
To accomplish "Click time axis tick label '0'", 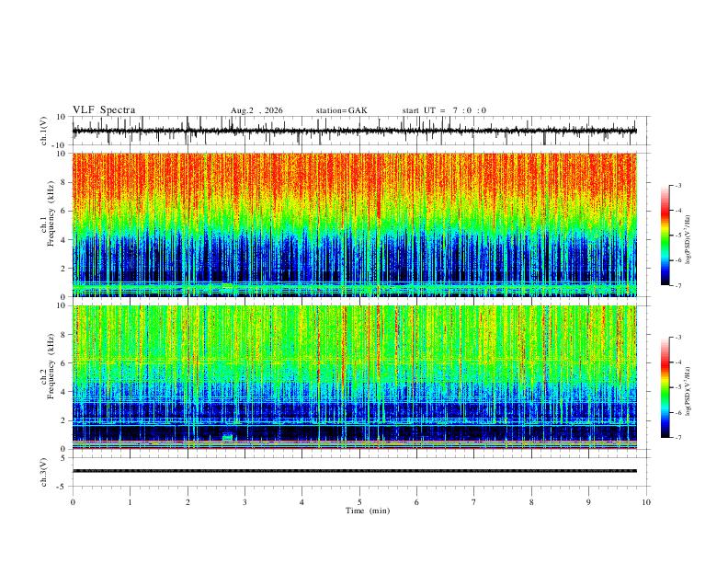I will 73,502.
